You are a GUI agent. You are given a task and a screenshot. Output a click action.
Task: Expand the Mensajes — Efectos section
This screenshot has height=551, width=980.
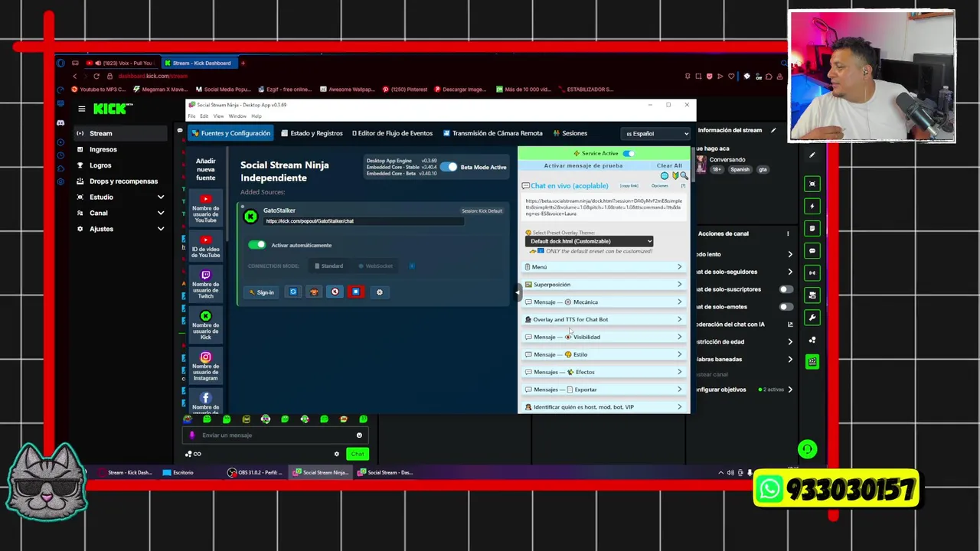pyautogui.click(x=603, y=373)
